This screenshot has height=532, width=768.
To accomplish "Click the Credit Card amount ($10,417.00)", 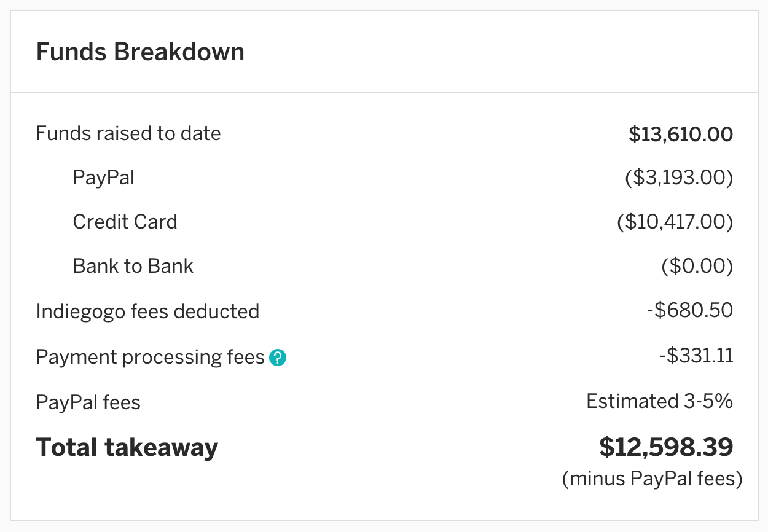I will pos(675,222).
